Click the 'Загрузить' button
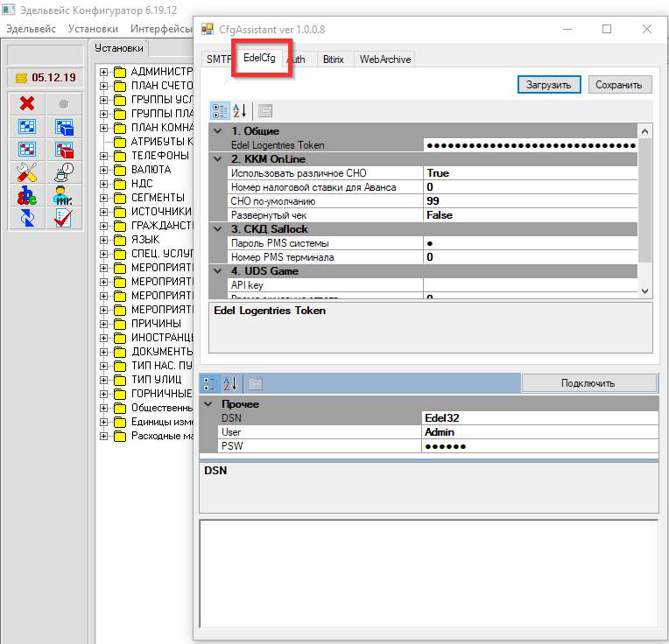 (x=548, y=85)
